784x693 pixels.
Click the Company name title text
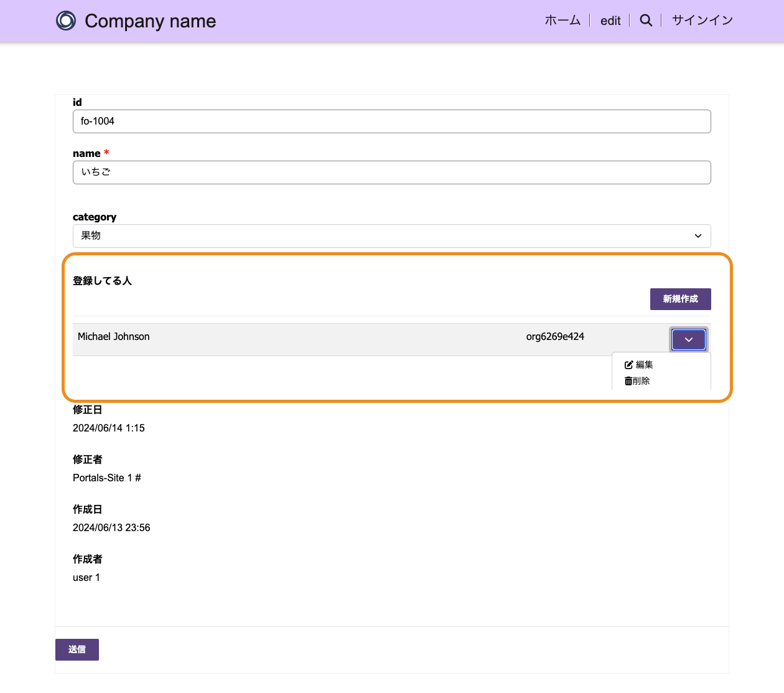(x=150, y=21)
